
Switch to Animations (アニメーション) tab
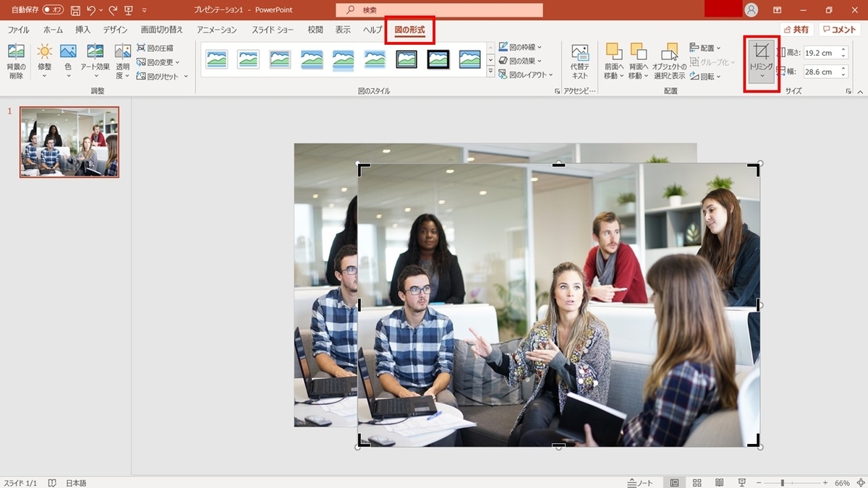[217, 30]
